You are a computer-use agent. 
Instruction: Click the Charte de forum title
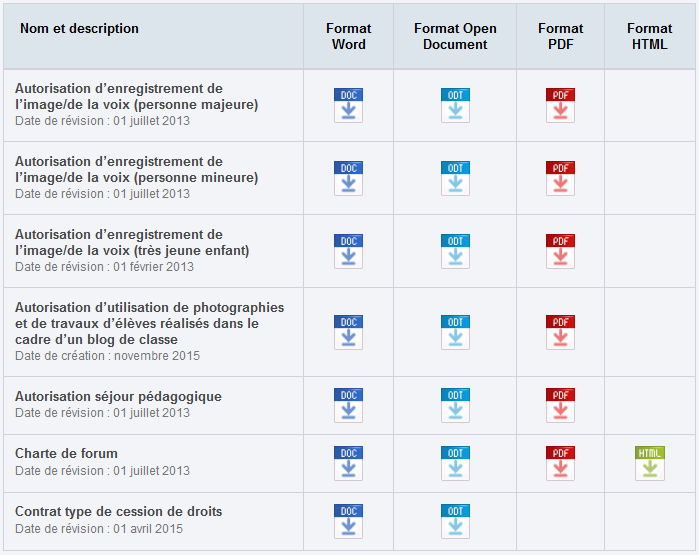click(66, 454)
